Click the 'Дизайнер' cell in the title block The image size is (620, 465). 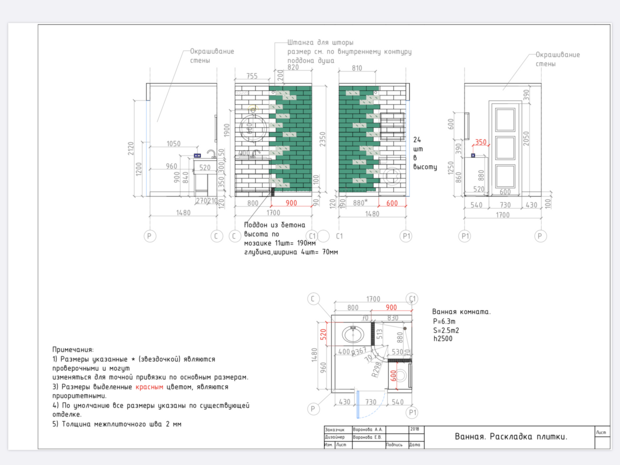(x=337, y=437)
